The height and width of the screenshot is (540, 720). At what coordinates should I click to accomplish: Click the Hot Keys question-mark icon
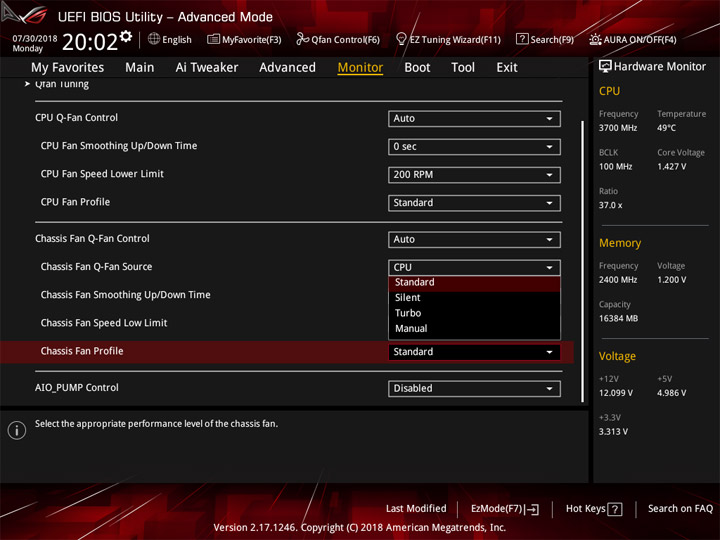[614, 509]
